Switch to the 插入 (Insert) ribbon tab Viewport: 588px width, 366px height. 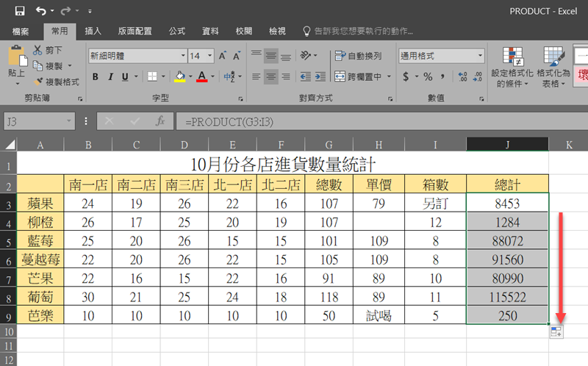point(93,31)
